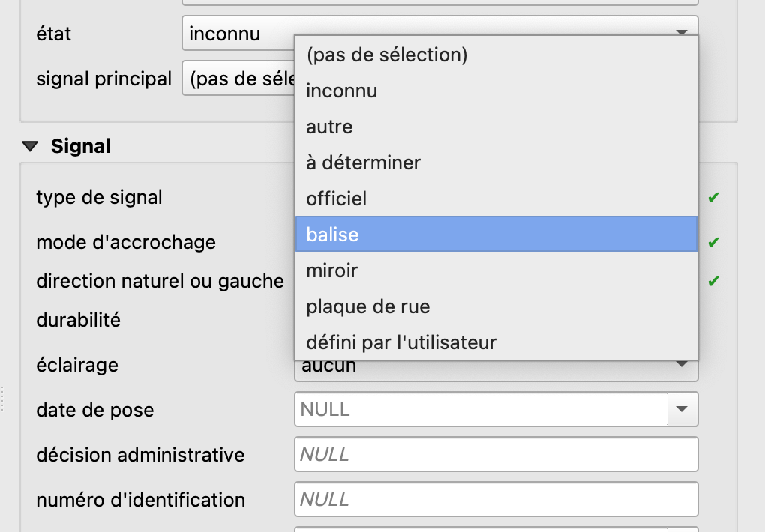Click the green checkmark next to "mode d'accrochage"
The width and height of the screenshot is (765, 532).
pyautogui.click(x=713, y=242)
